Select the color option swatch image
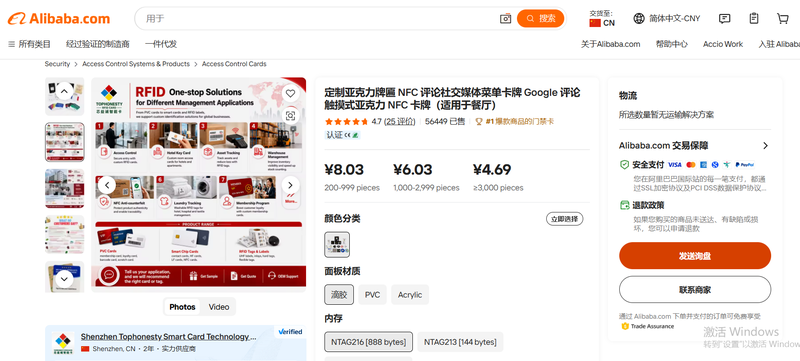The image size is (800, 361). (337, 245)
